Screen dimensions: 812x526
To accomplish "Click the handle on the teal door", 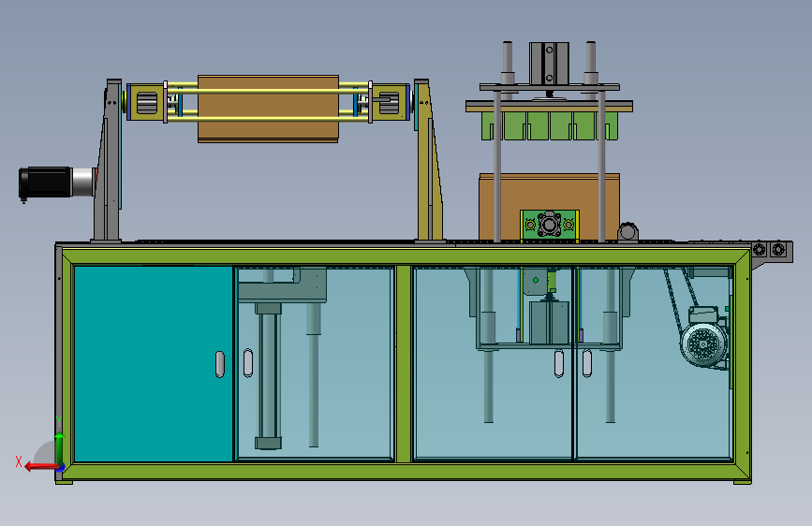I will 219,364.
